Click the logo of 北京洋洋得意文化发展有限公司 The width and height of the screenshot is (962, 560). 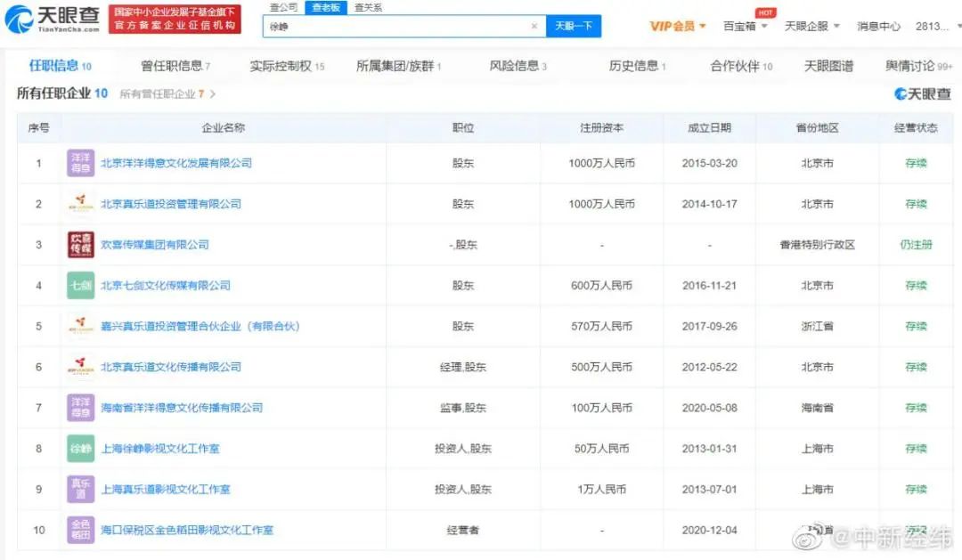tap(80, 163)
